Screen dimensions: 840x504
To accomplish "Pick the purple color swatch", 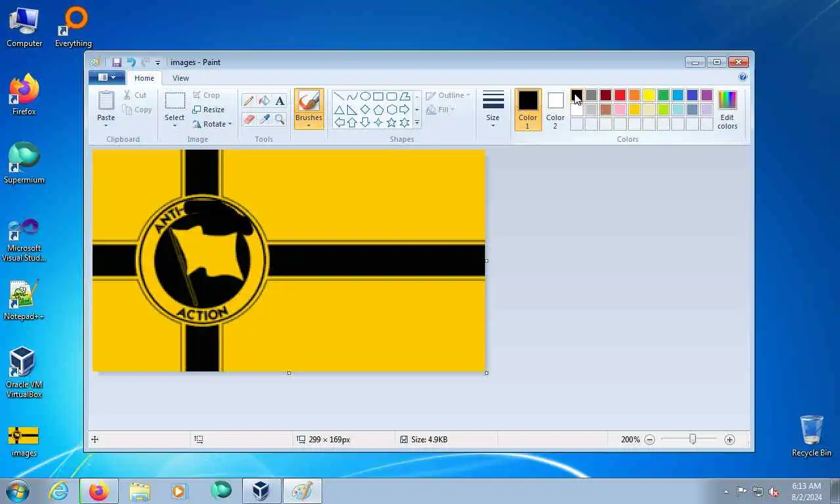I will pos(707,96).
